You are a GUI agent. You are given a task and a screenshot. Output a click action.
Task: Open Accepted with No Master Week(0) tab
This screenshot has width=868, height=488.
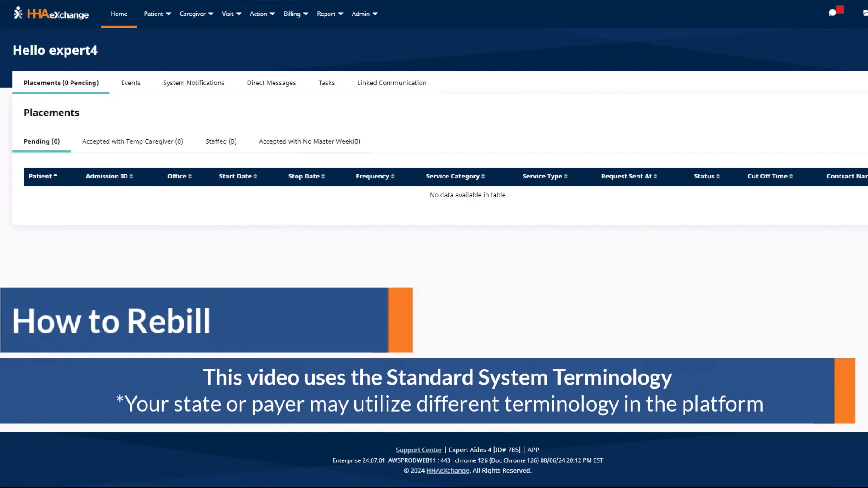pyautogui.click(x=309, y=141)
